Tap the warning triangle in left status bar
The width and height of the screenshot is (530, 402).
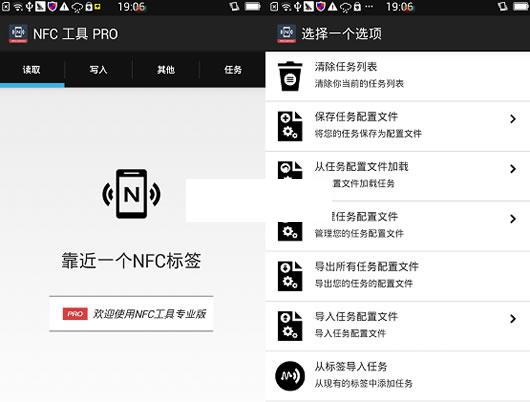(64, 7)
